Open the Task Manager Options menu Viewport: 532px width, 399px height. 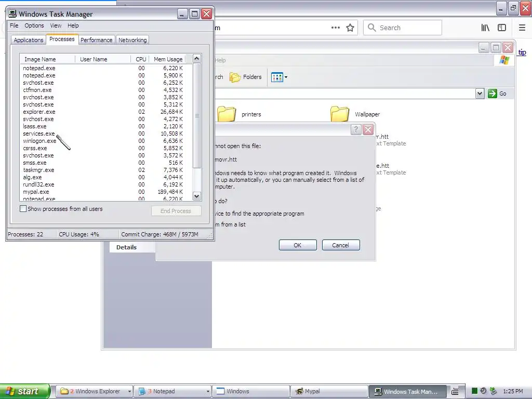(34, 25)
